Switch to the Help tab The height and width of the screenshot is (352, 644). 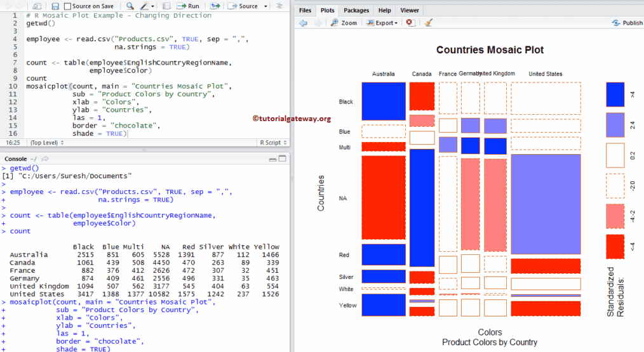(x=384, y=10)
